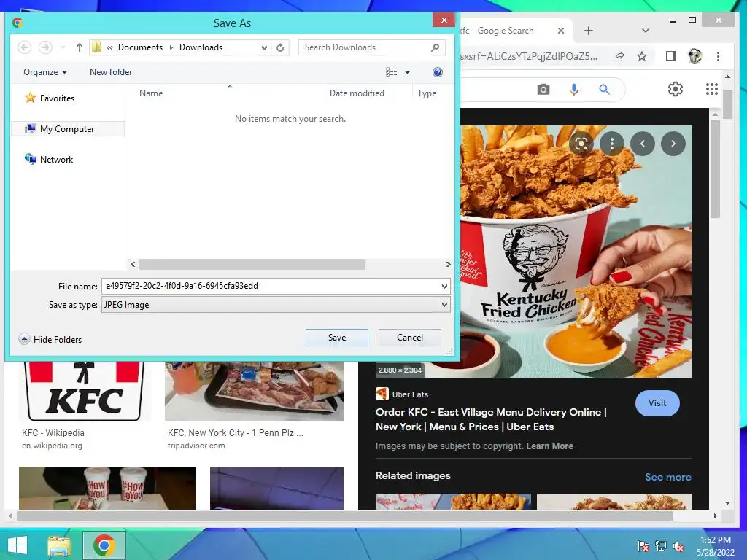Open the view options dropdown arrow

(x=407, y=72)
